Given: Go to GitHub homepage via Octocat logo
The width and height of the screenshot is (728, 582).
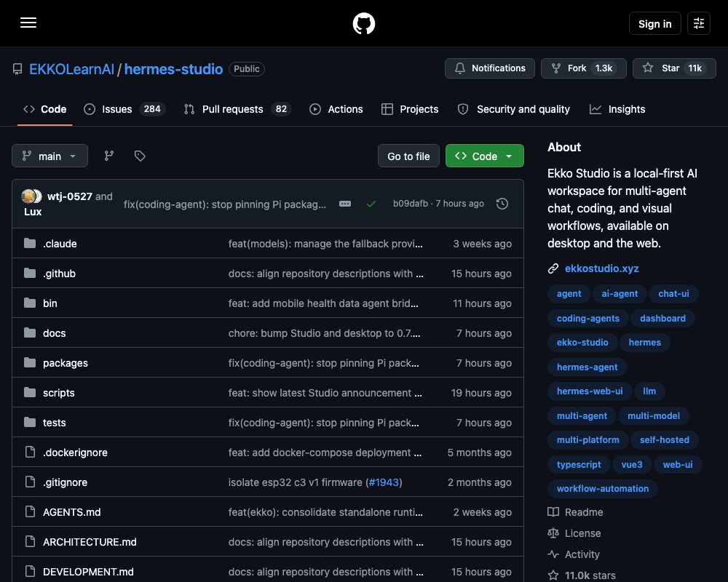Looking at the screenshot, I should 363,23.
